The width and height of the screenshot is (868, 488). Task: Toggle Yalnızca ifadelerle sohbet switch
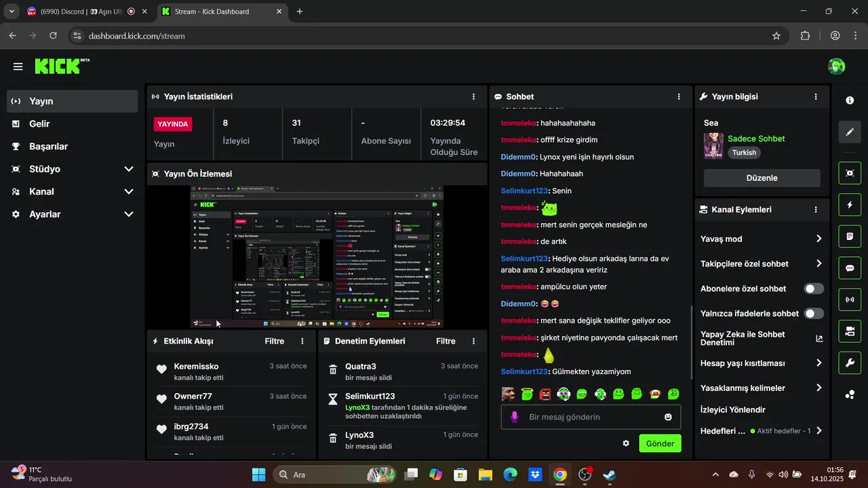pos(814,314)
